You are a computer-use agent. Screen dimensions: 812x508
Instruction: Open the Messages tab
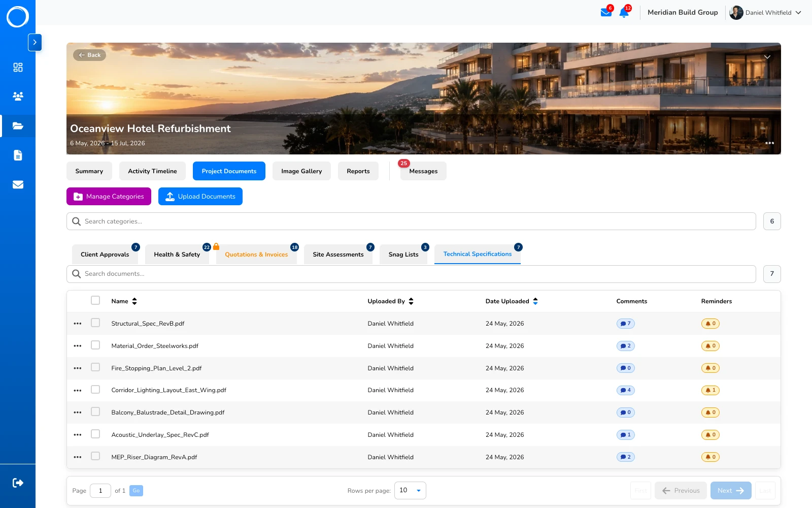point(423,171)
